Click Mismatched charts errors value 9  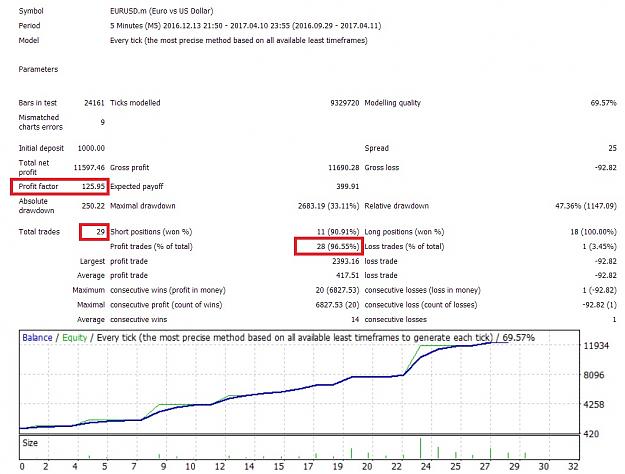[102, 122]
